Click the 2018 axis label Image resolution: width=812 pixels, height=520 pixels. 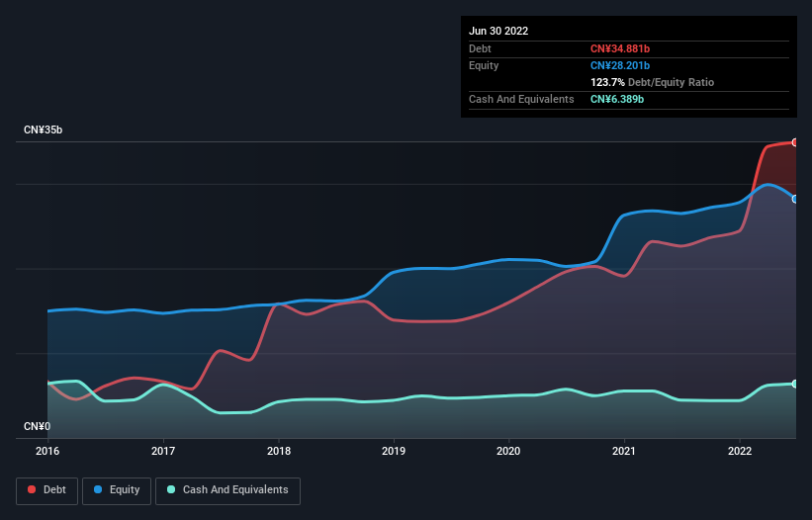point(279,451)
